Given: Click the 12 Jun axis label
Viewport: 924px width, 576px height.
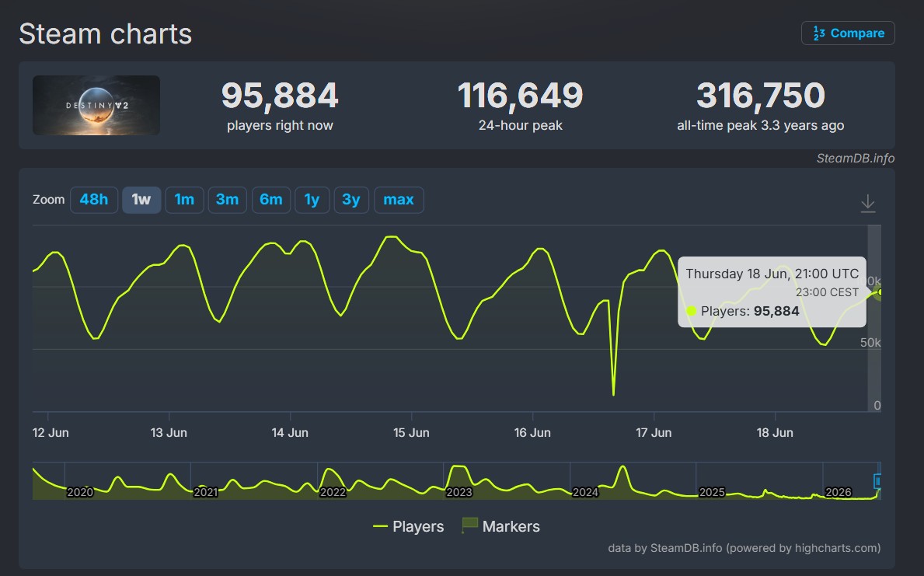Looking at the screenshot, I should coord(51,433).
